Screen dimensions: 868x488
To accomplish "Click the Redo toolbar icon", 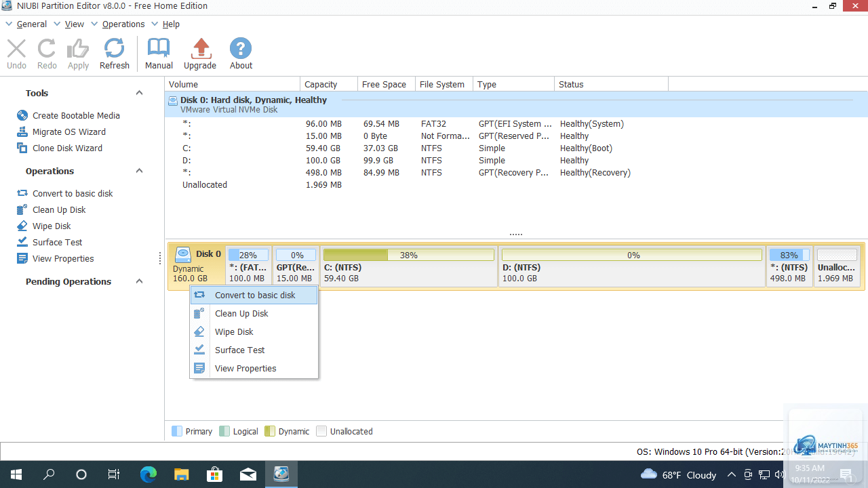I will pos(47,49).
